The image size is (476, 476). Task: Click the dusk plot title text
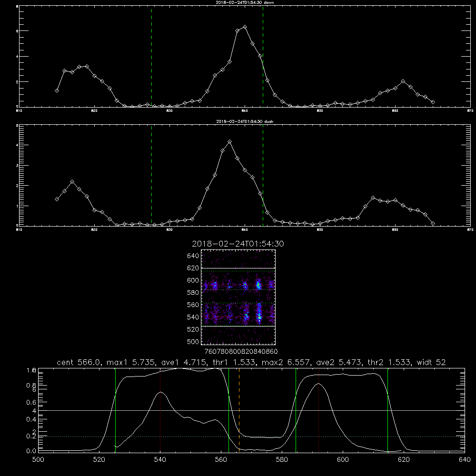[x=245, y=121]
